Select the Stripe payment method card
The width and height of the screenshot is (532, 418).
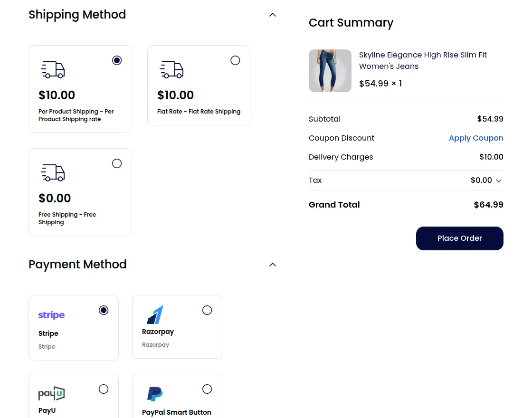click(73, 328)
